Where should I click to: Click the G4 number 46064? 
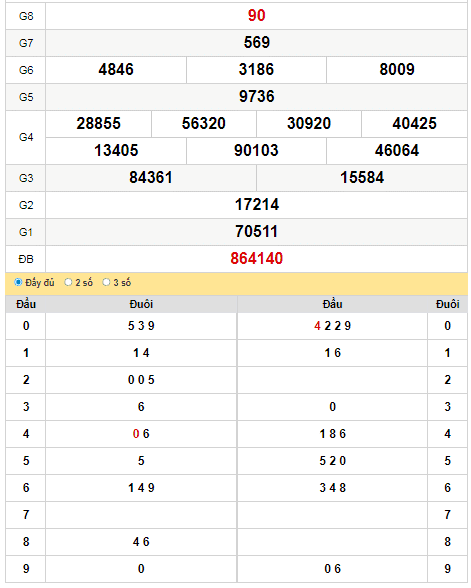[397, 151]
